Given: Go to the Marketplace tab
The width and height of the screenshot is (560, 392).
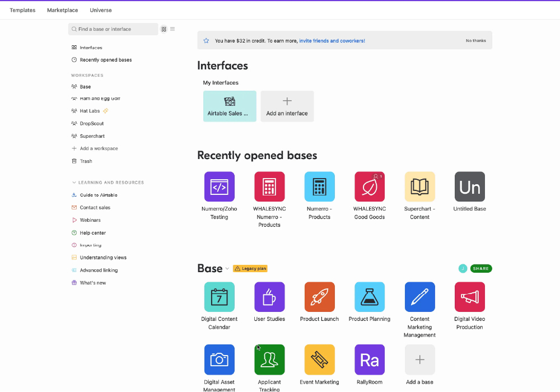Looking at the screenshot, I should 63,10.
